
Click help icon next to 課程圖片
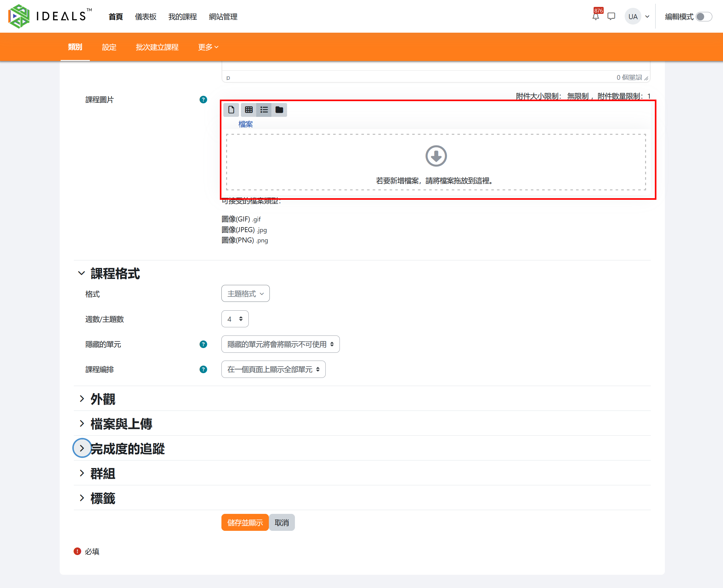point(203,100)
